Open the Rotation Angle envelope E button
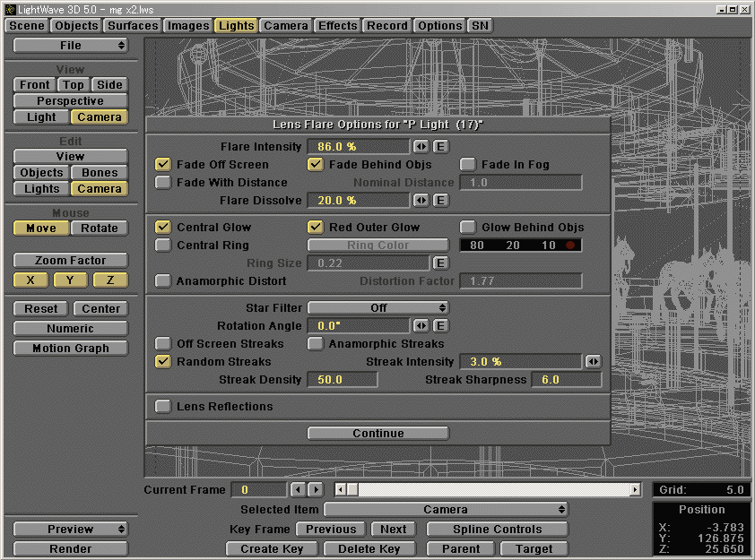This screenshot has height=560, width=755. pos(440,325)
